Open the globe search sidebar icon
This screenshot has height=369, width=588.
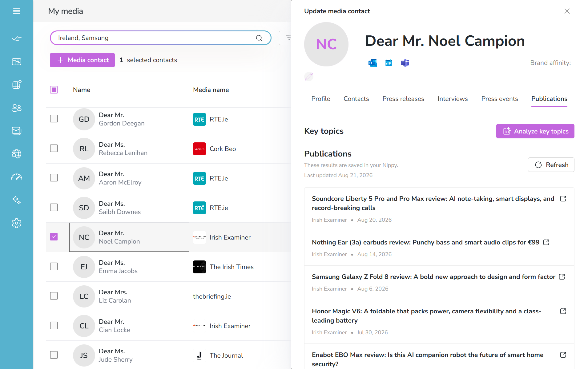click(x=17, y=154)
